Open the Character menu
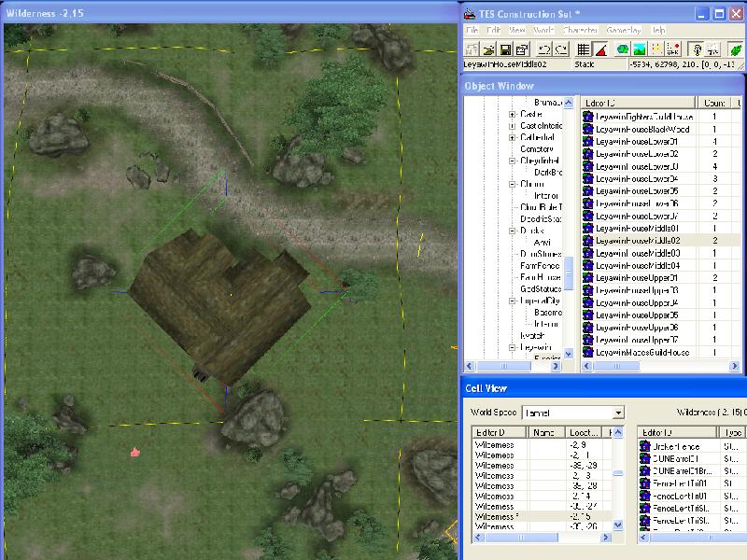The width and height of the screenshot is (747, 560). [580, 30]
